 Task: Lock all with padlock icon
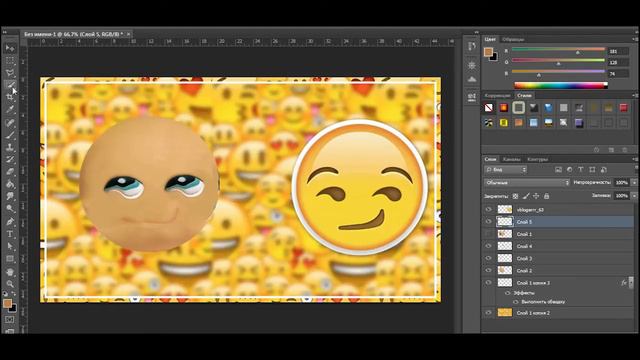(x=547, y=196)
